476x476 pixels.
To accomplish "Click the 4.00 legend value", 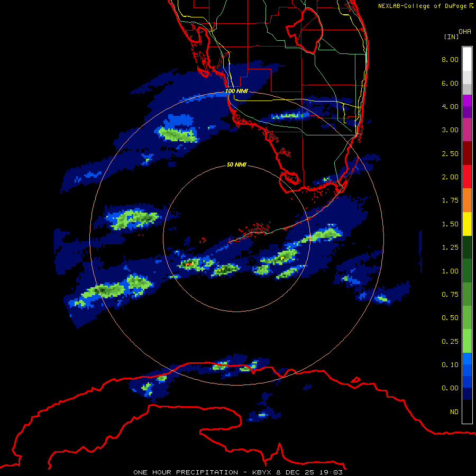I will pos(450,106).
